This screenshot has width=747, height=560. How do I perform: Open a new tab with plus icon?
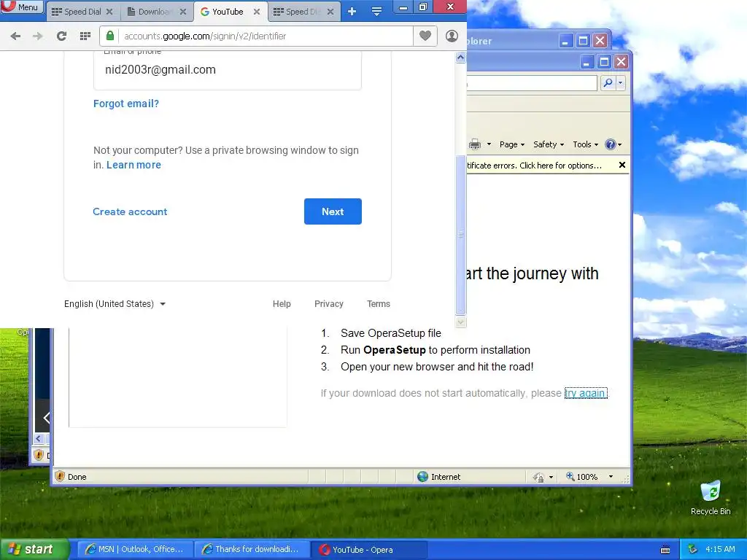(352, 12)
